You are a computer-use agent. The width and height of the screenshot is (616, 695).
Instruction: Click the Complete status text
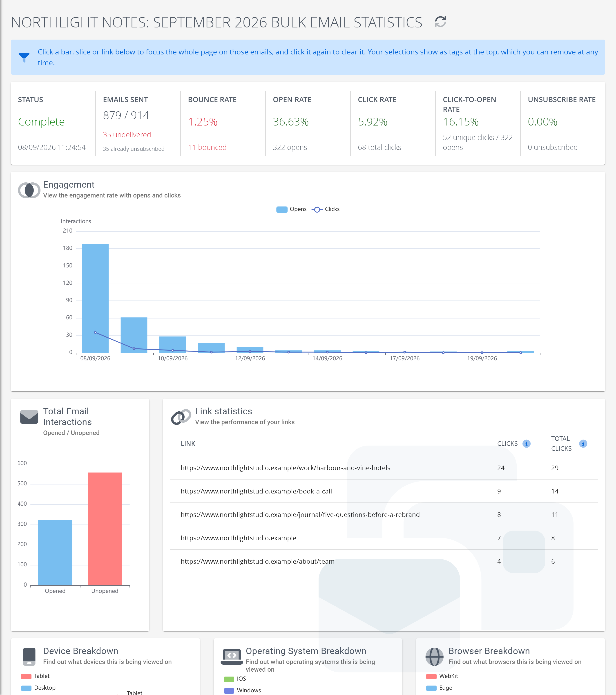41,122
